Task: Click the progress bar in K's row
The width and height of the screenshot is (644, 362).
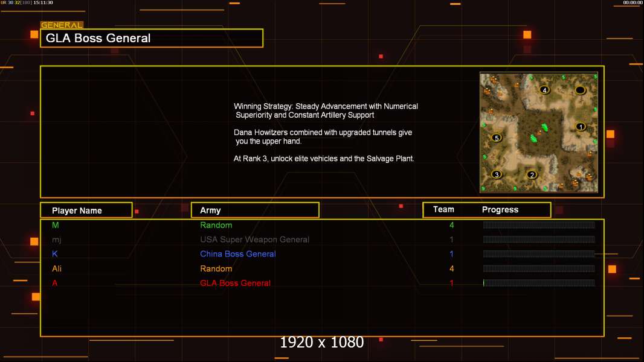Action: click(539, 254)
